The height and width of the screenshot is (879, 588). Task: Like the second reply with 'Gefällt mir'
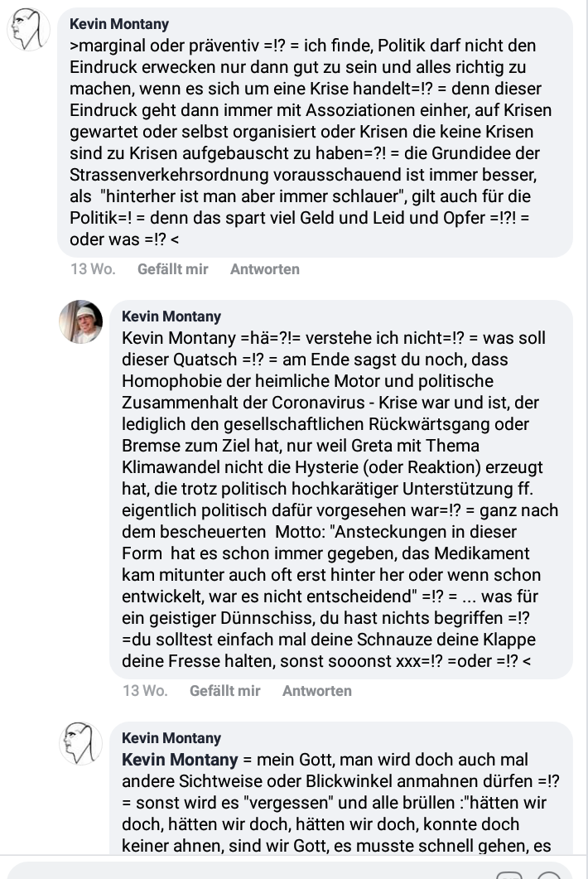coord(224,691)
